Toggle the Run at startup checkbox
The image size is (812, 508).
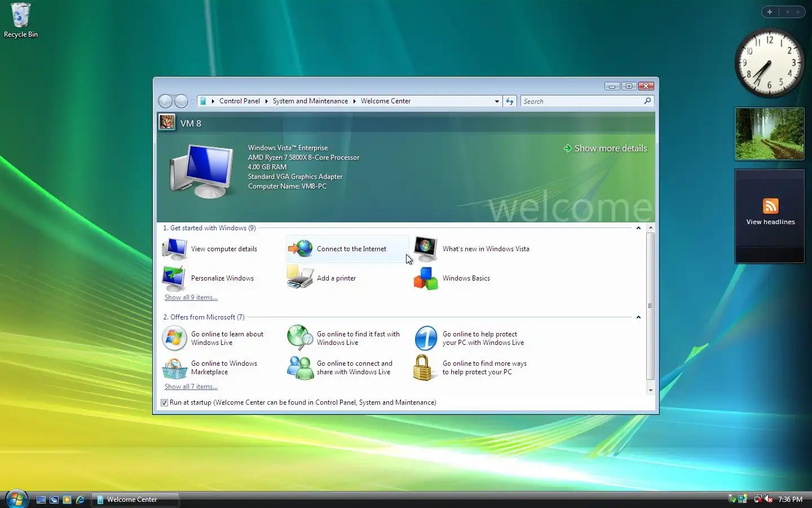coord(164,402)
